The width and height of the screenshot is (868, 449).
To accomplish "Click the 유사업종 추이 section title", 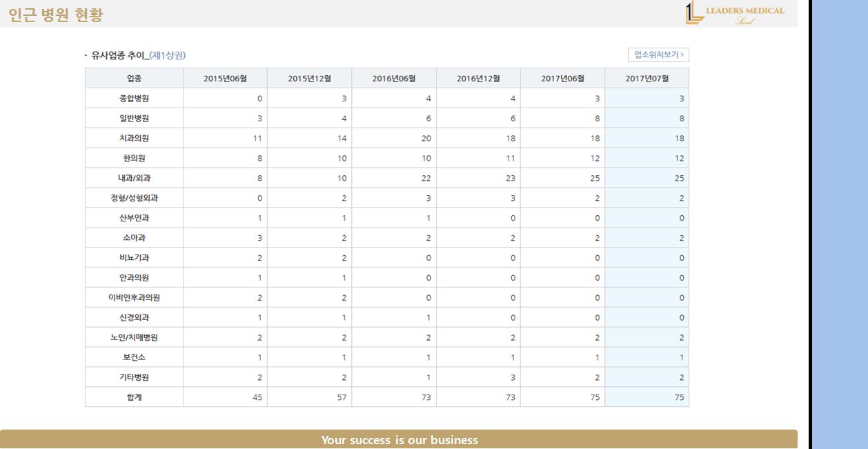I will [x=119, y=55].
